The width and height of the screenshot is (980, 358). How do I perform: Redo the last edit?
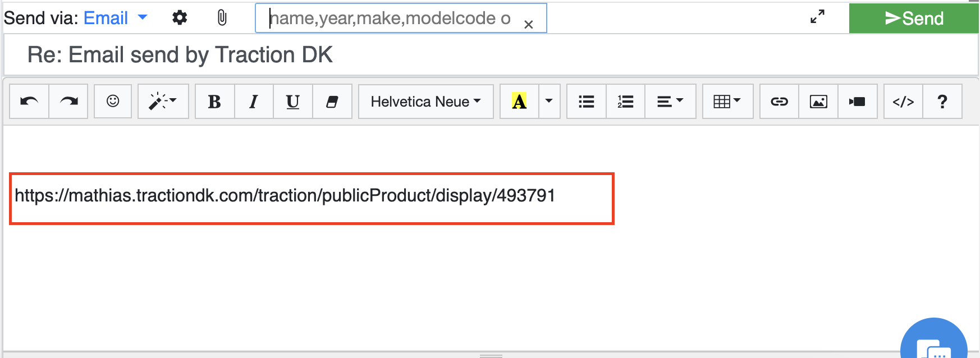coord(68,102)
